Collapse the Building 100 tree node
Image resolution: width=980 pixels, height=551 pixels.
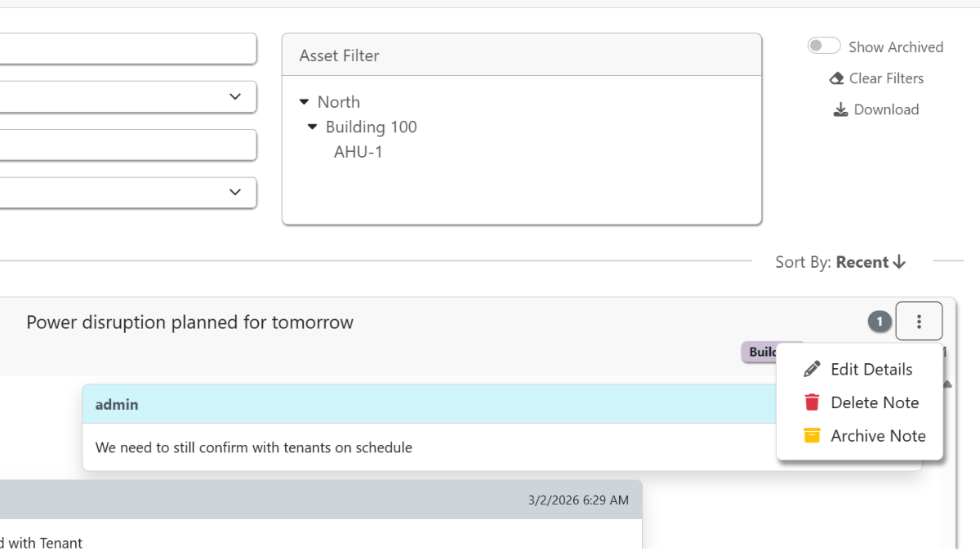(x=312, y=127)
